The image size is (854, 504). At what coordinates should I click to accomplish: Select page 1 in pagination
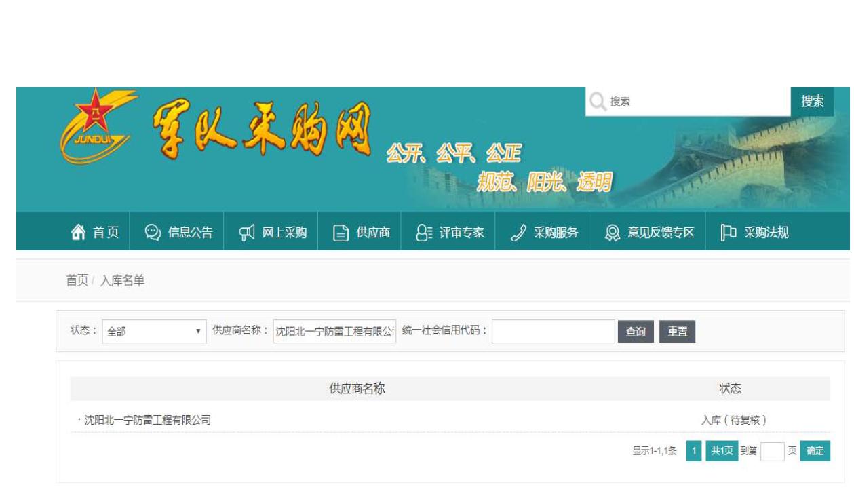694,451
